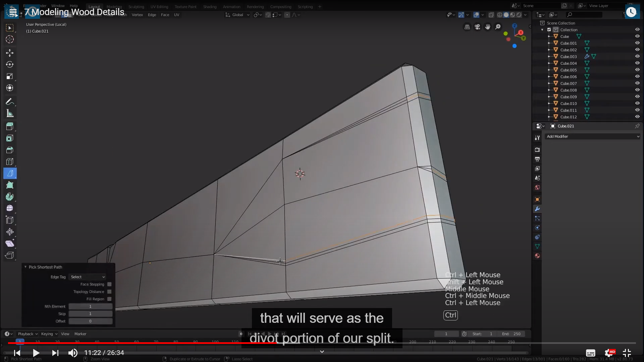Enable the Fill Region checkbox
This screenshot has width=644, height=362.
coord(109,299)
